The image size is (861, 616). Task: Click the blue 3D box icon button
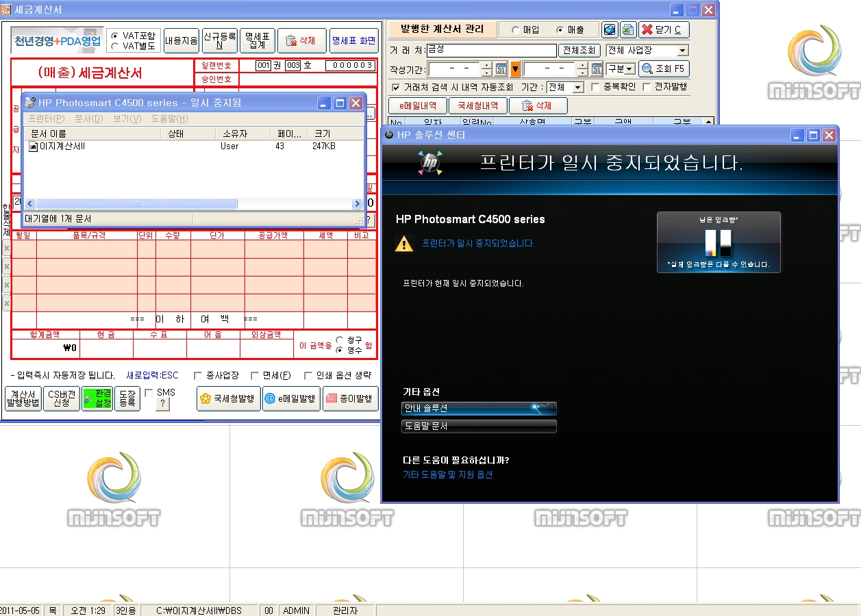coord(610,30)
